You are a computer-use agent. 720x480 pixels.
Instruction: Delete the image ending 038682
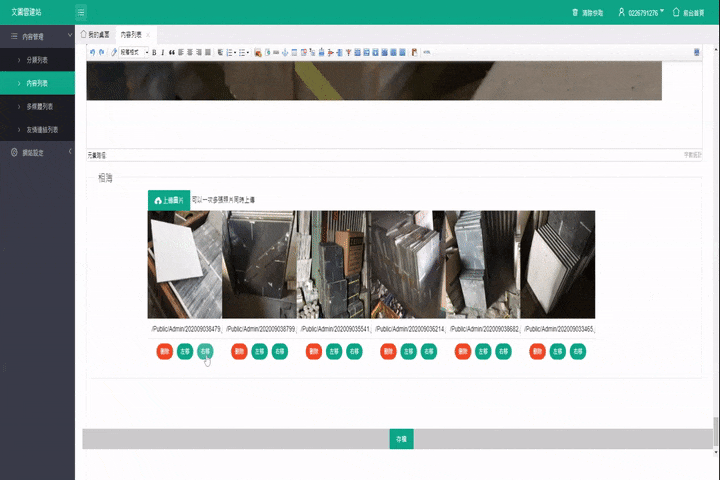(463, 351)
